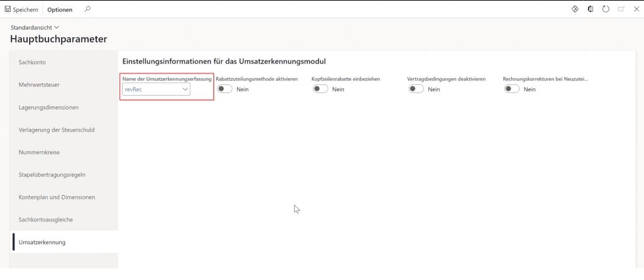Close the Hauptbuchparameter form
The image size is (644, 280).
tap(636, 9)
